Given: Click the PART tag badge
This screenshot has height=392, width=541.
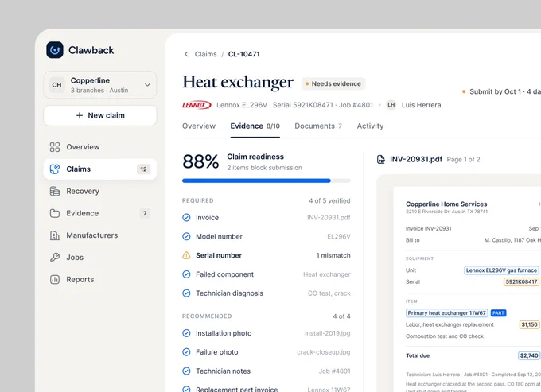Looking at the screenshot, I should click(498, 313).
